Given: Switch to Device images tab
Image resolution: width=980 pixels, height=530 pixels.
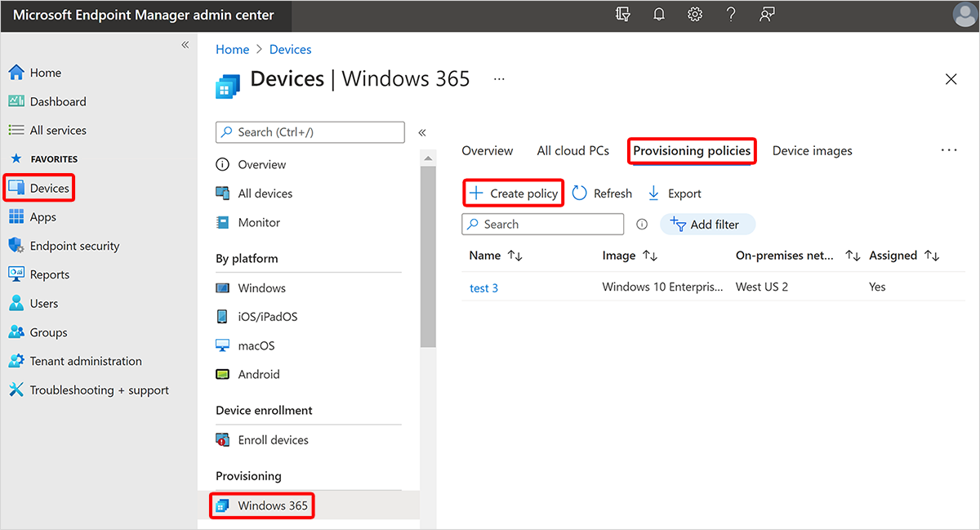Looking at the screenshot, I should coord(813,151).
